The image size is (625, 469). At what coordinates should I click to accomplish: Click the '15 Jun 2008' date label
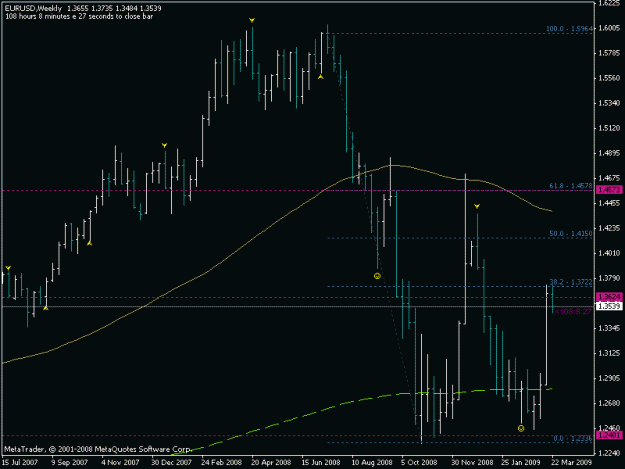(x=321, y=462)
